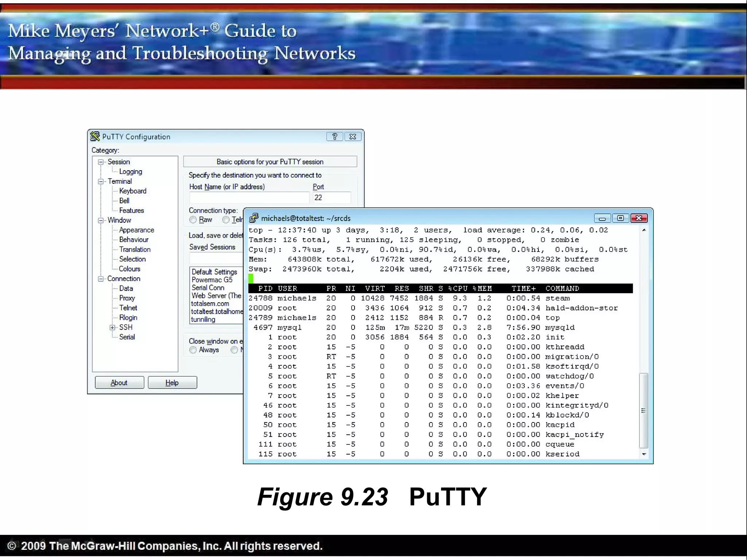Select the Raw connection type radio button
This screenshot has width=747, height=560.
click(x=193, y=220)
